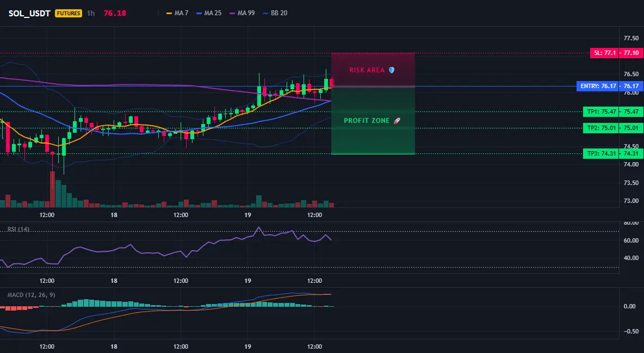644x353 pixels.
Task: Click the 76.18 current price
Action: tap(115, 13)
